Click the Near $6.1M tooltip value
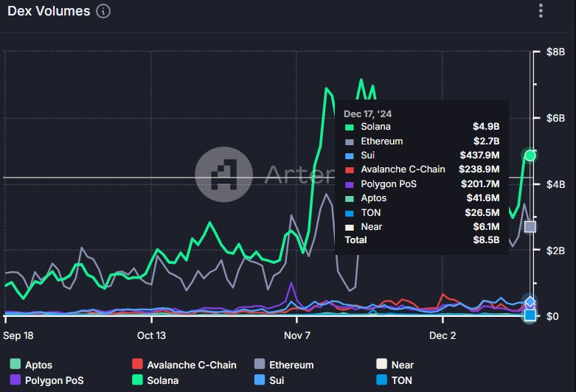The height and width of the screenshot is (392, 576). [486, 226]
